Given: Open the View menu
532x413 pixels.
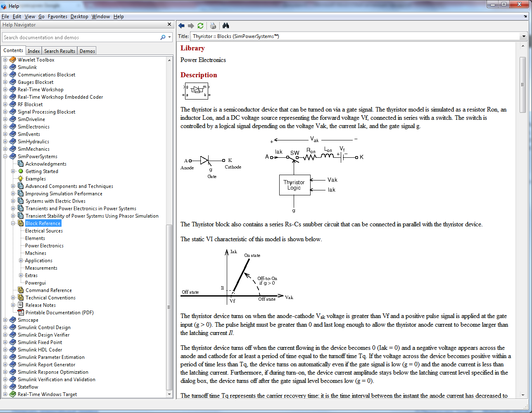Looking at the screenshot, I should (x=30, y=17).
